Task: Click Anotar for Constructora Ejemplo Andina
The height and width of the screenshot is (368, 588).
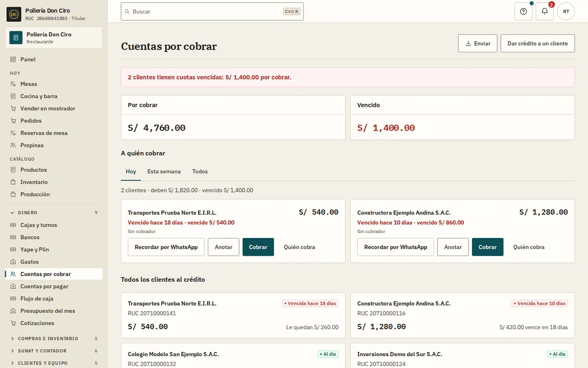Action: pyautogui.click(x=453, y=247)
